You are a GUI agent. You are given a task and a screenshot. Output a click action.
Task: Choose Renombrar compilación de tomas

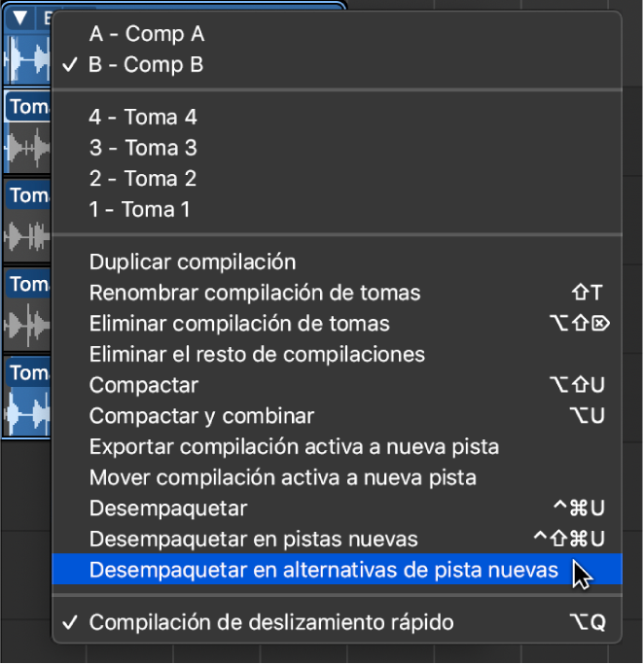pos(255,293)
